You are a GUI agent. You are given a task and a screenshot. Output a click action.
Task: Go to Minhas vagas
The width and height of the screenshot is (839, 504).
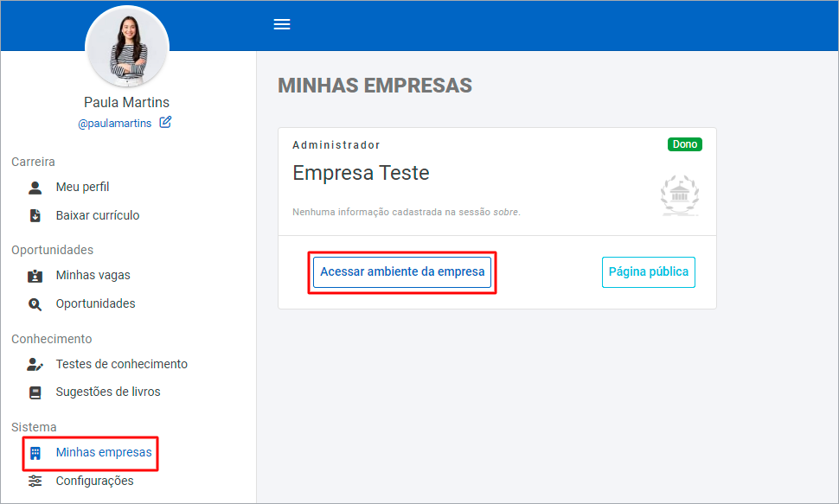click(x=93, y=276)
